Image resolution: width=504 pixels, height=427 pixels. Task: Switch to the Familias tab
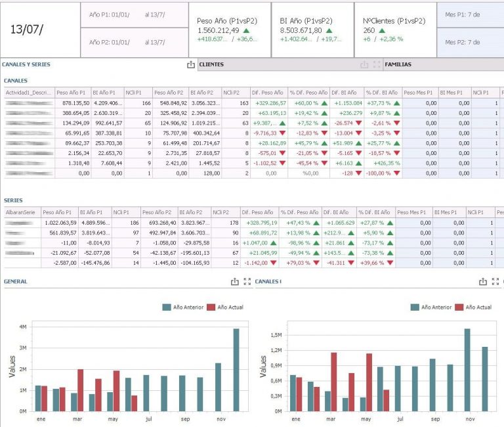tap(399, 65)
